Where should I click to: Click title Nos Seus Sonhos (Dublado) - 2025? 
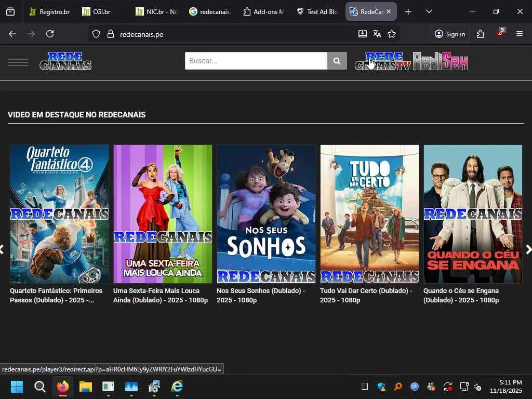point(261,295)
